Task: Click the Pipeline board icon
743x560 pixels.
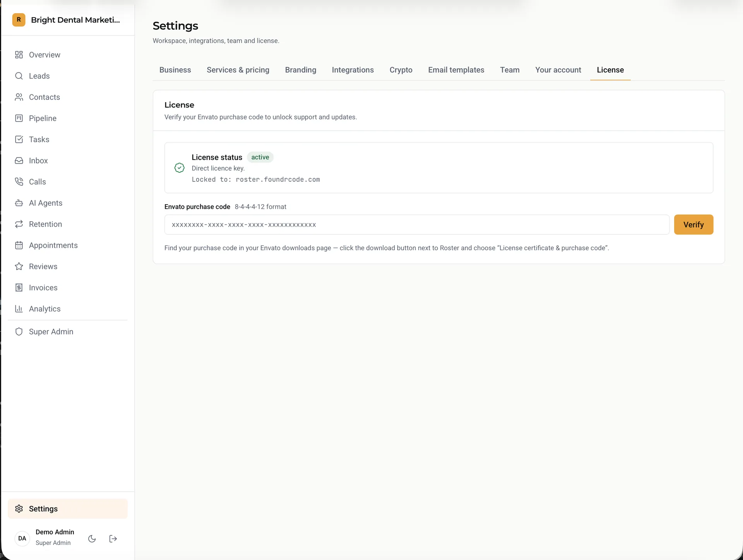Action: 19,118
